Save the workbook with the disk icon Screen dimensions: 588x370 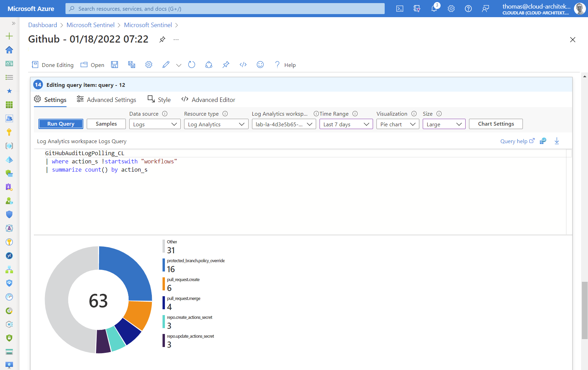(115, 65)
